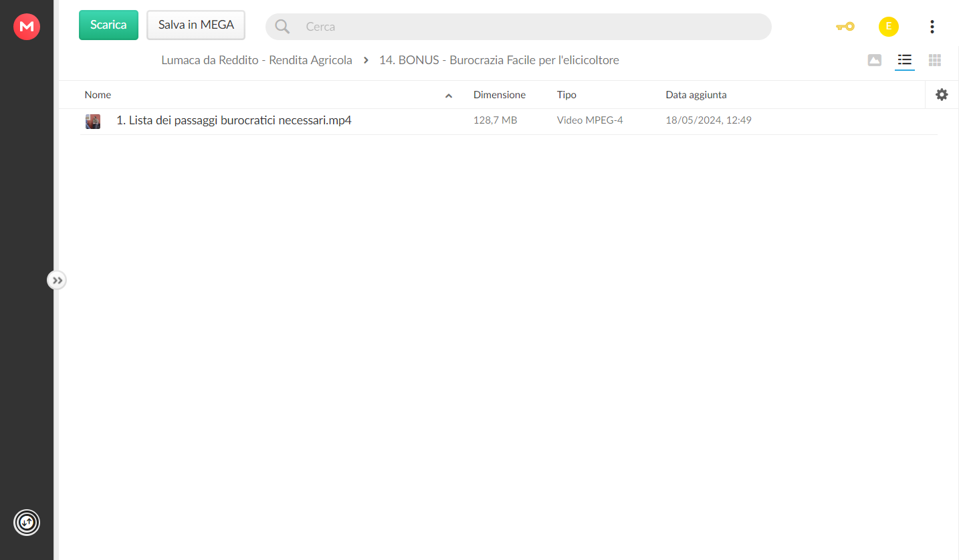The height and width of the screenshot is (560, 959).
Task: Expand the left sidebar with double-arrow
Action: (x=57, y=280)
